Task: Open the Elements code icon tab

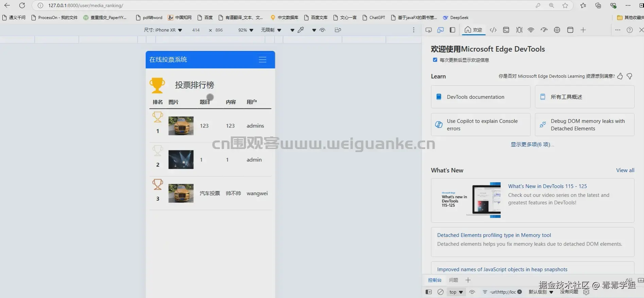Action: pos(493,30)
